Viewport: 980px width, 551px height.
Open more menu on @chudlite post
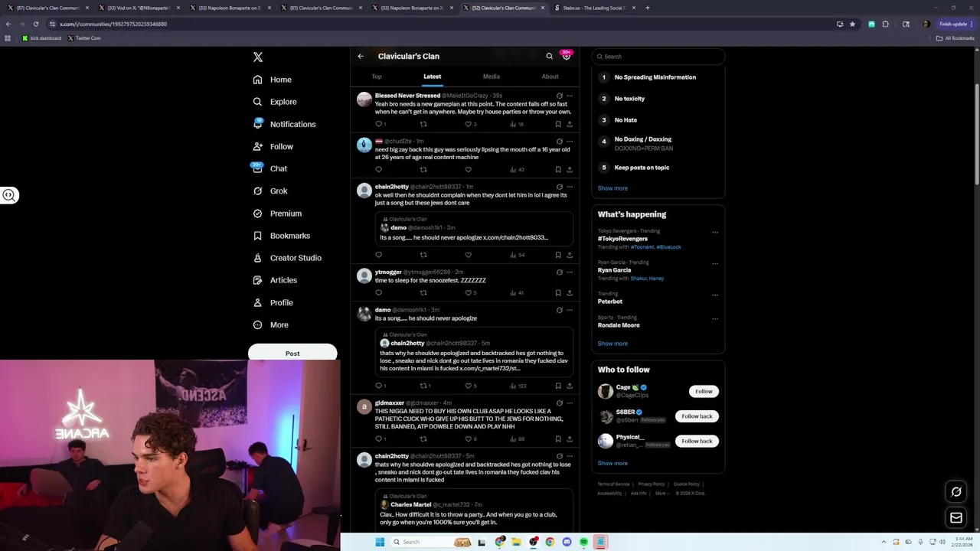coord(569,142)
